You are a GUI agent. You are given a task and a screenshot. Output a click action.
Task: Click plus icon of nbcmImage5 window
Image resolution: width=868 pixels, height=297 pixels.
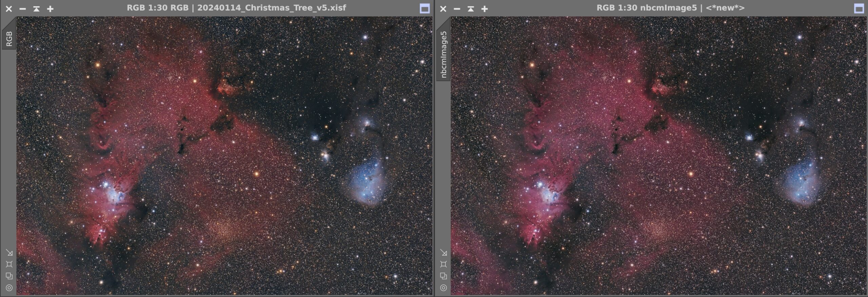pos(485,9)
